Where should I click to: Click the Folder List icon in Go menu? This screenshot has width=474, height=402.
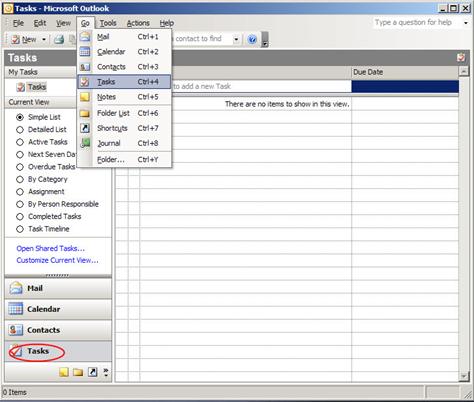point(85,113)
